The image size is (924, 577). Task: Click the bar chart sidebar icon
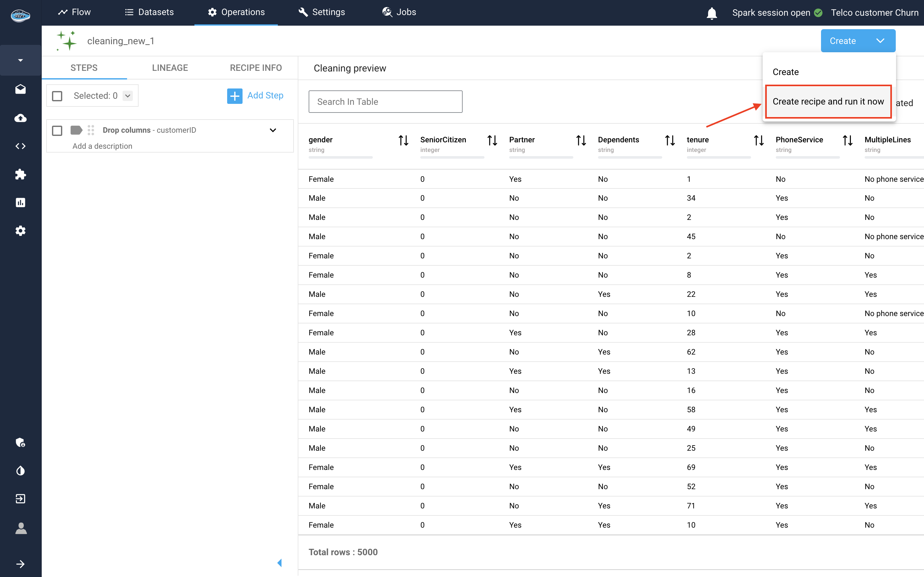tap(21, 203)
